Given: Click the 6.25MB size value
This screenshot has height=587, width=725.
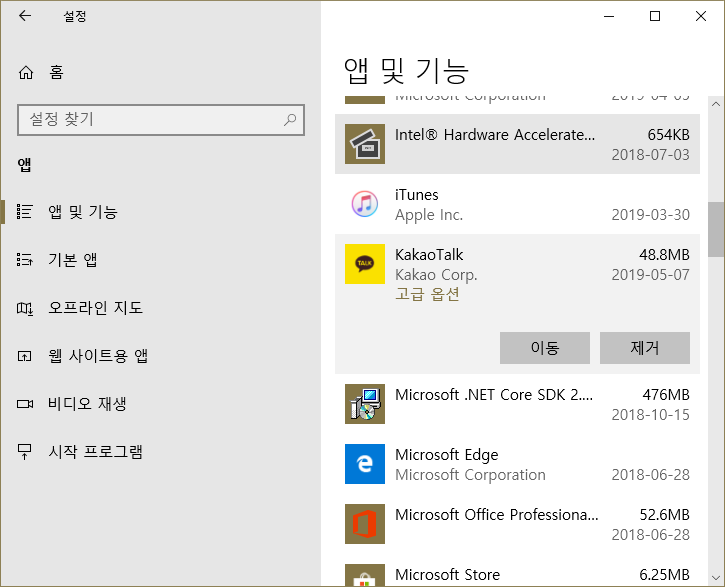Looking at the screenshot, I should click(664, 575).
